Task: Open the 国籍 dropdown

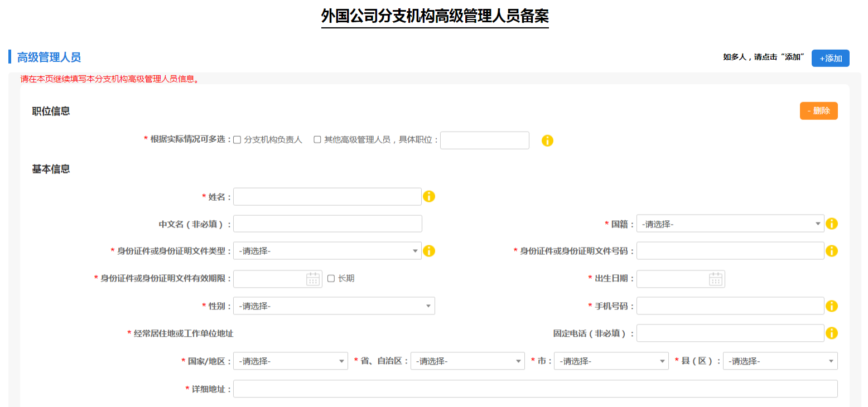Action: coord(731,223)
